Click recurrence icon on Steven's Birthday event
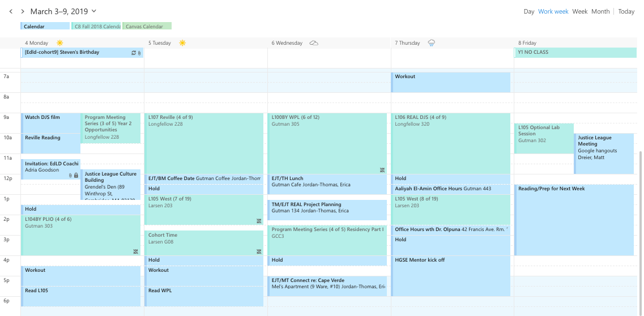Viewport: 644px width, 316px height. tap(134, 53)
